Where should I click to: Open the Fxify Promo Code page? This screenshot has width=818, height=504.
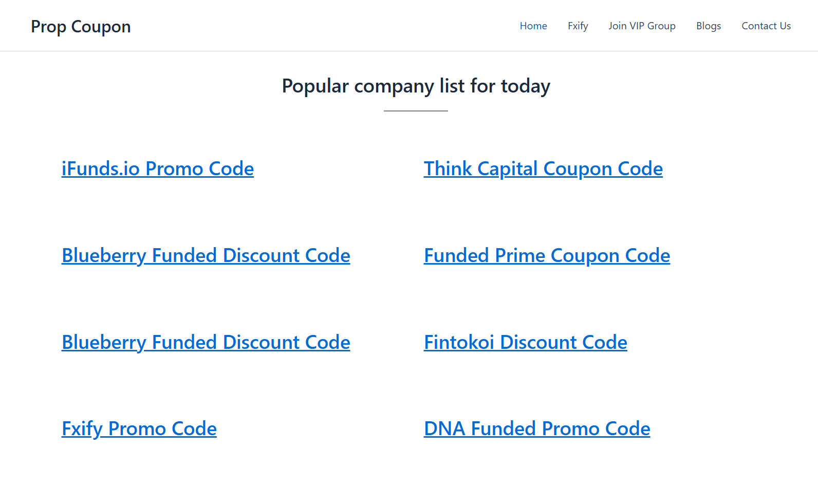pos(139,428)
